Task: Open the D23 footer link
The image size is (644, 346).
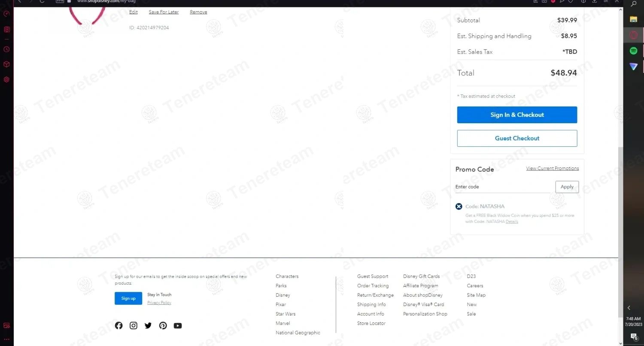Action: [471, 276]
